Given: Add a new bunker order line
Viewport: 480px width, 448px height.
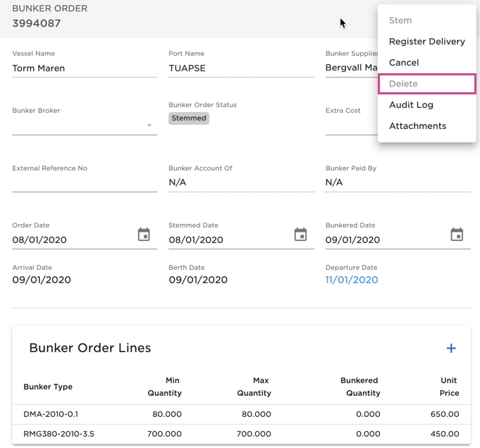Looking at the screenshot, I should point(451,348).
